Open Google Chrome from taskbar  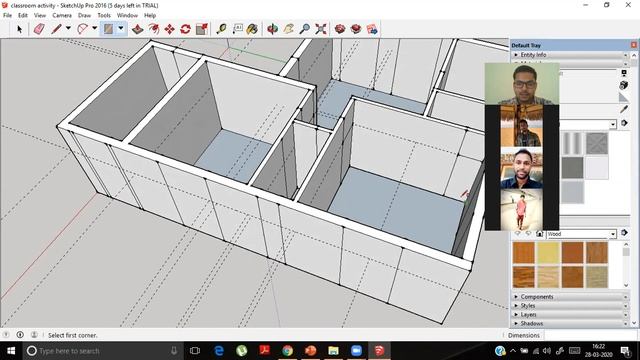pos(287,351)
